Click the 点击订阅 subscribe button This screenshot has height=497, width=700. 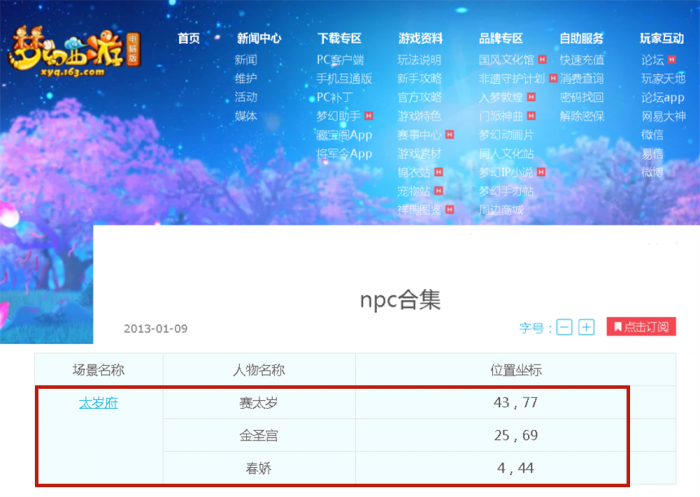coord(641,327)
